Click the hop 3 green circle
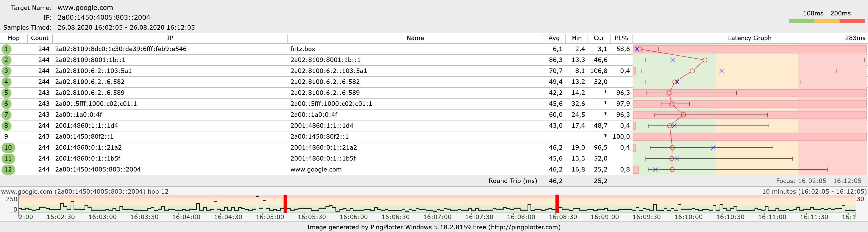The width and height of the screenshot is (868, 232). click(6, 71)
